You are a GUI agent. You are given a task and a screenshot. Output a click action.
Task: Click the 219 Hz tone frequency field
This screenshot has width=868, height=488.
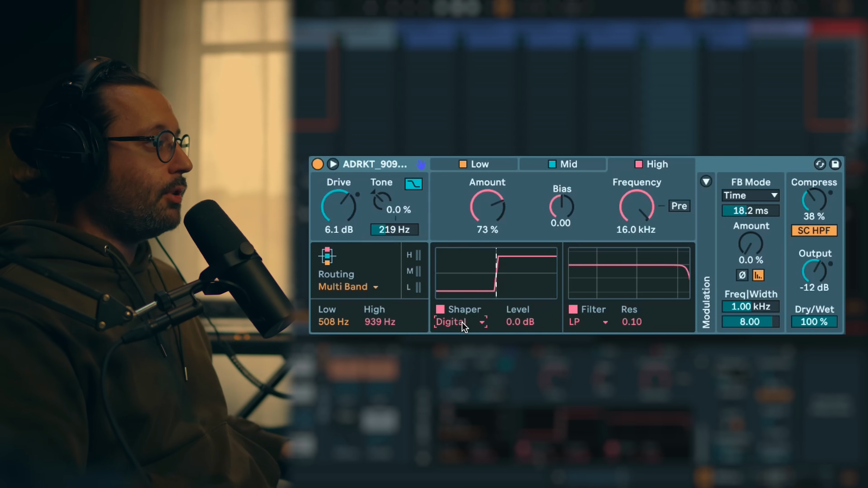(394, 229)
